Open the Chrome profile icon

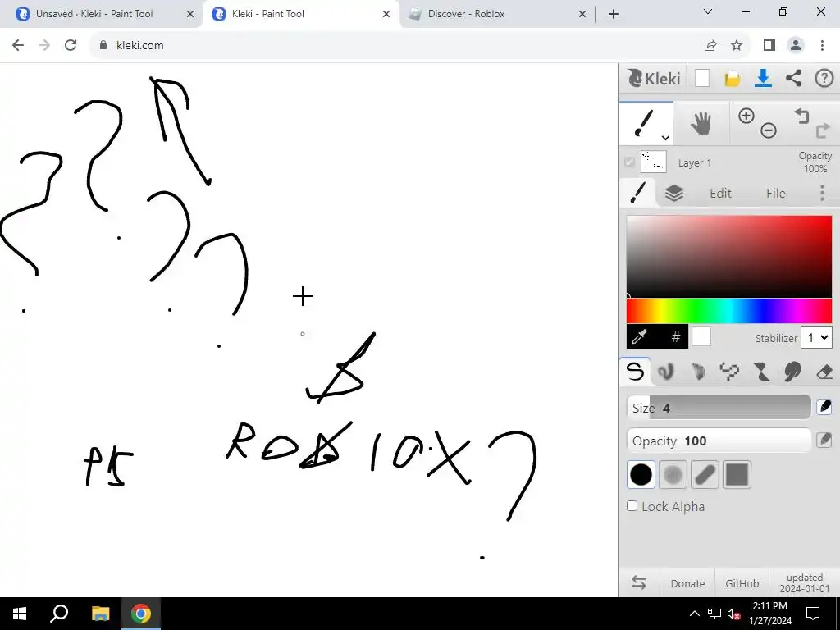click(x=796, y=45)
